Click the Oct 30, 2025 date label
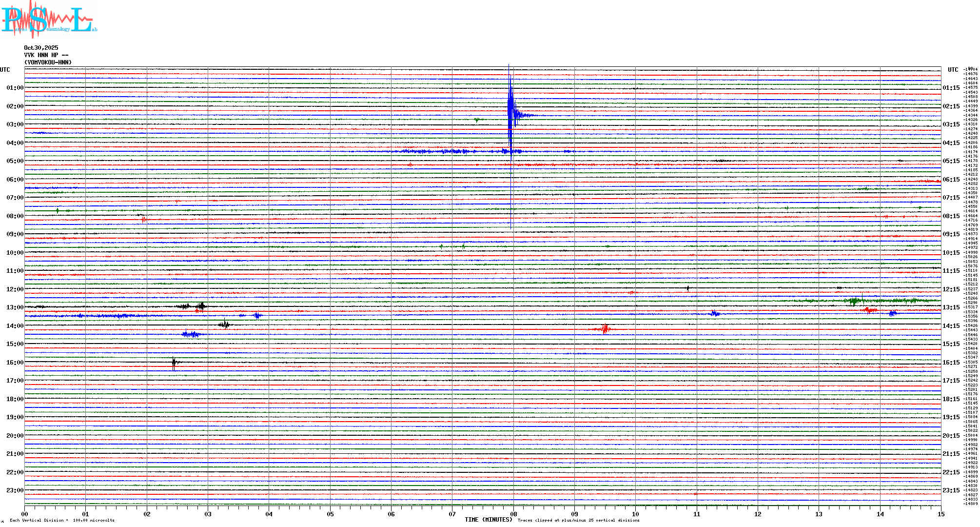Image resolution: width=980 pixels, height=527 pixels. click(x=41, y=48)
